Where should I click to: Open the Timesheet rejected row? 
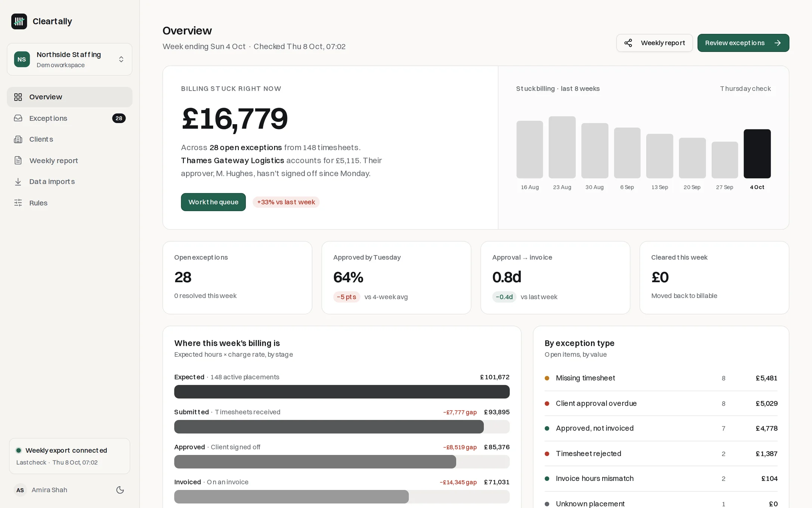[x=661, y=454]
